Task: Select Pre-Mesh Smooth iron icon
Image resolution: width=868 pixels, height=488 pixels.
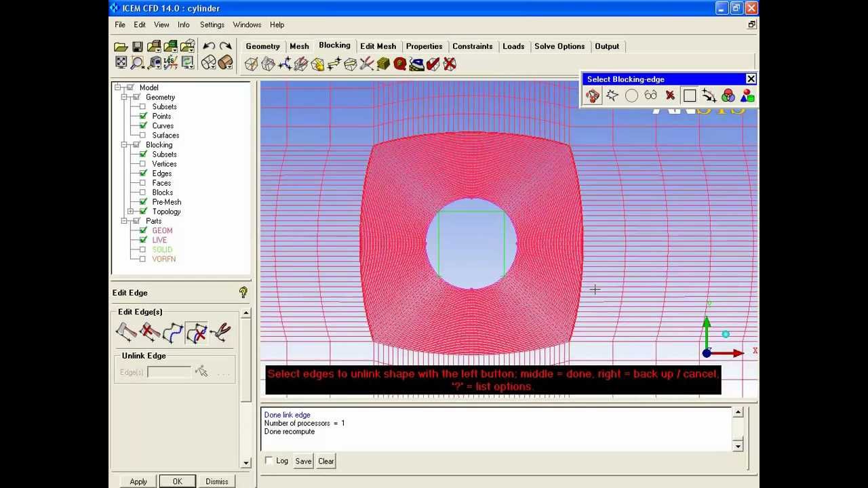Action: click(416, 64)
